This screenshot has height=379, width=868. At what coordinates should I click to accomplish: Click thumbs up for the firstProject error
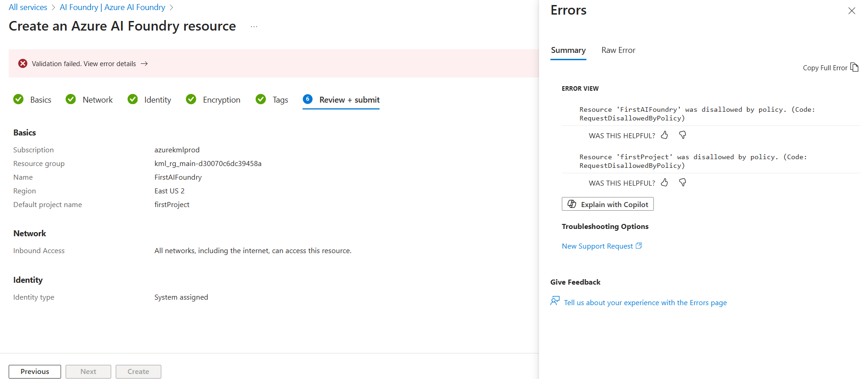tap(664, 182)
